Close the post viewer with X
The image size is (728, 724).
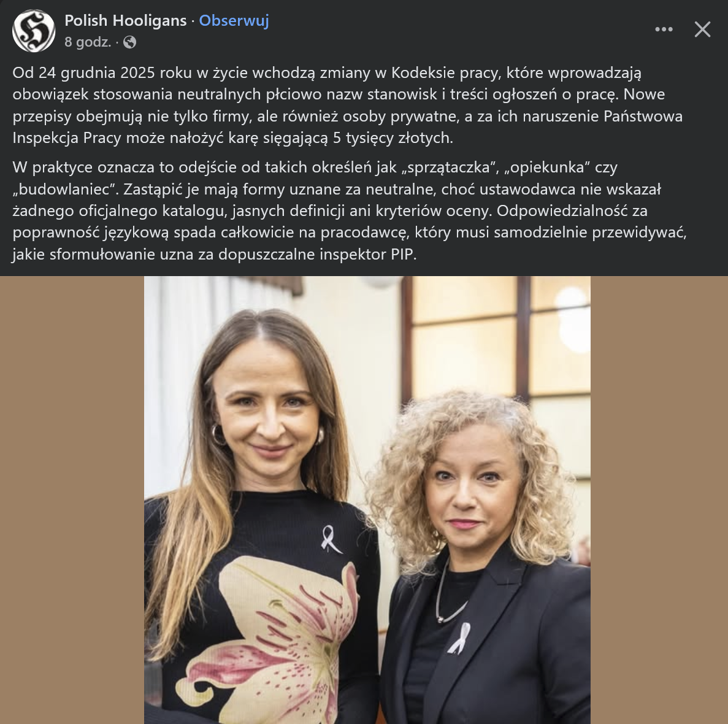702,29
